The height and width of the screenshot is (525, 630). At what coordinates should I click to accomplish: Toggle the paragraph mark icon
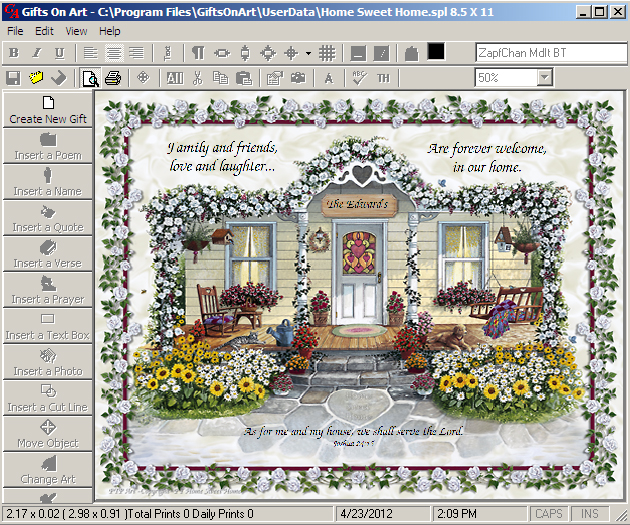tap(198, 53)
